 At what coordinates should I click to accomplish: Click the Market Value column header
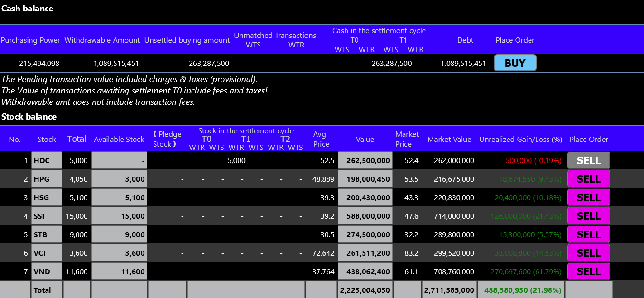tap(449, 139)
